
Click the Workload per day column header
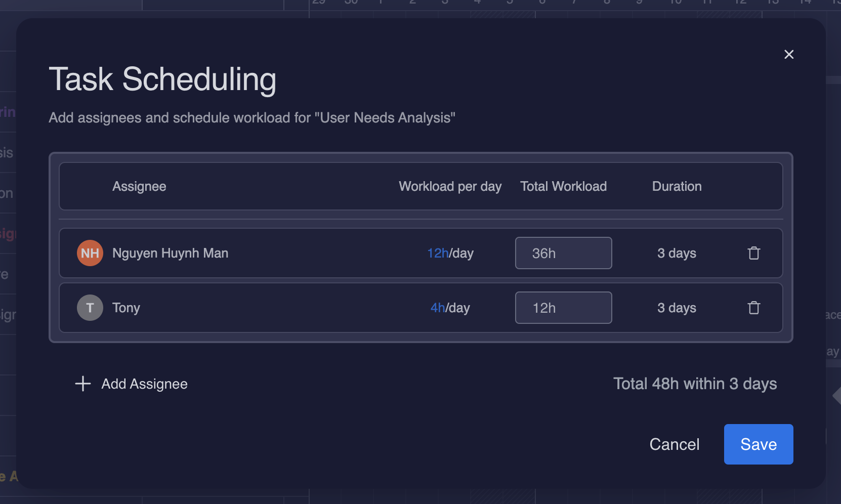point(450,186)
